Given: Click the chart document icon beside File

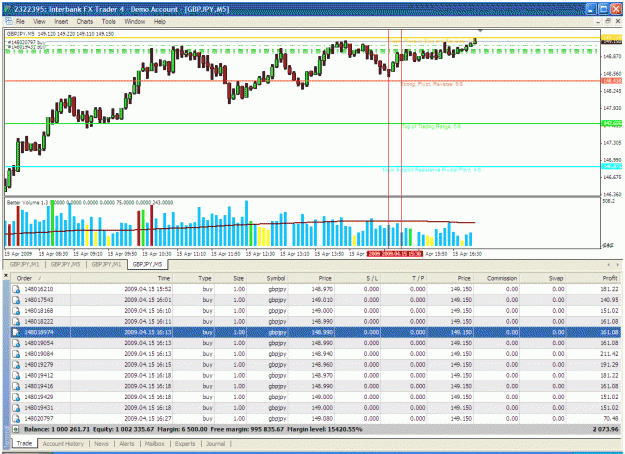Looking at the screenshot, I should [x=9, y=22].
